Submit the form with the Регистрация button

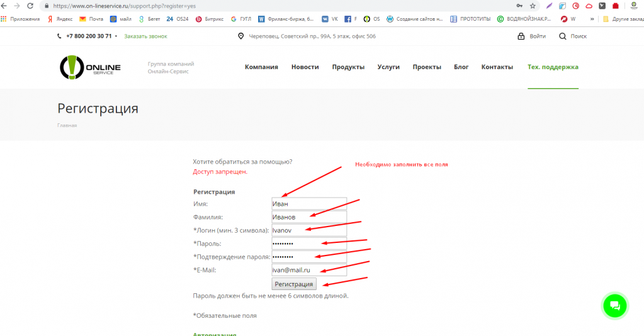tap(293, 284)
